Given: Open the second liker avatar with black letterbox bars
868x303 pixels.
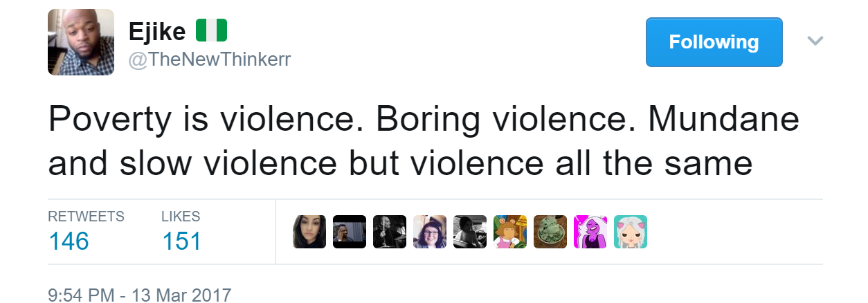Looking at the screenshot, I should [x=349, y=232].
